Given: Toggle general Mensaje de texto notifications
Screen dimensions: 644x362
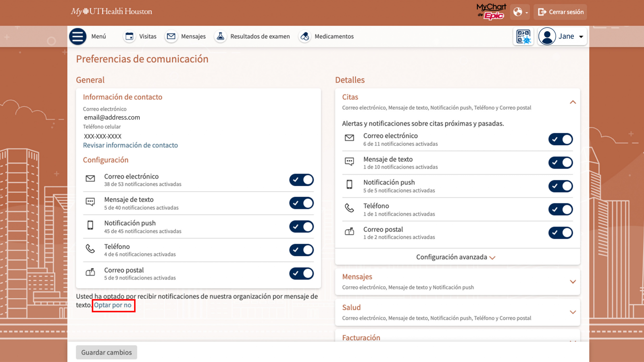Looking at the screenshot, I should (x=301, y=203).
